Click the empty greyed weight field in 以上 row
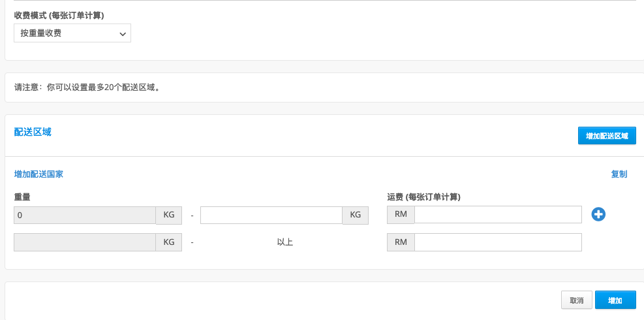Image resolution: width=644 pixels, height=320 pixels. click(85, 242)
